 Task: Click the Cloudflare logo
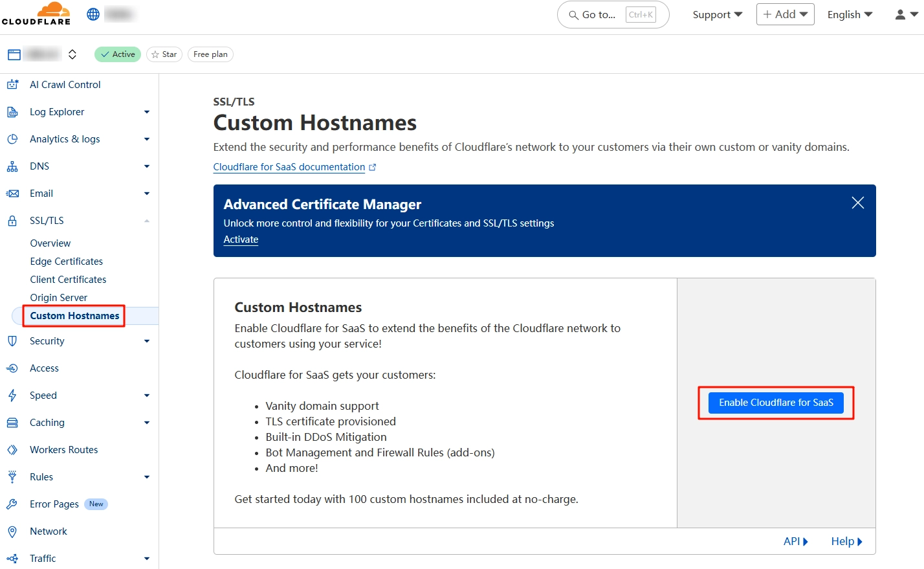[36, 14]
